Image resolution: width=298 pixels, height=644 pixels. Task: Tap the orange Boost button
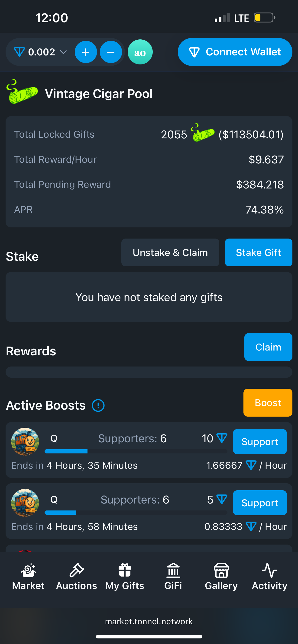(x=268, y=403)
